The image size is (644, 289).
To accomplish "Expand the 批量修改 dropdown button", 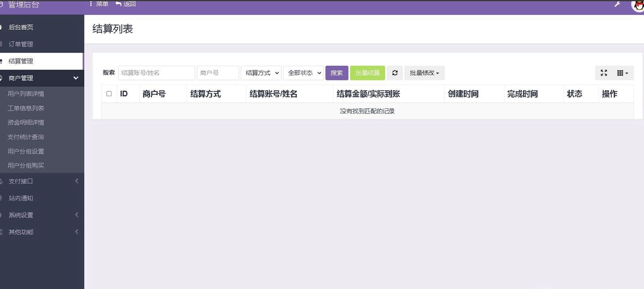I will [x=425, y=73].
